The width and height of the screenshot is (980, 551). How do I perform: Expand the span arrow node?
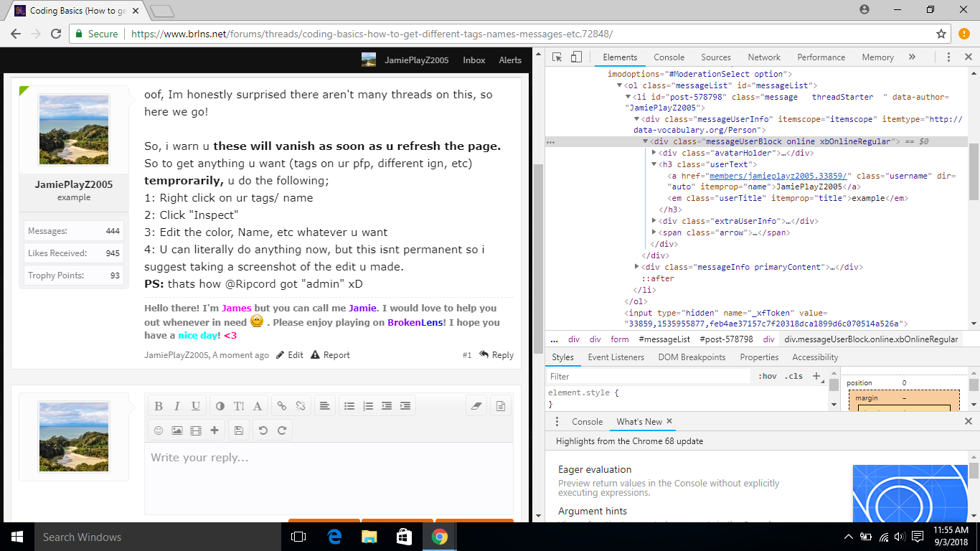(654, 232)
